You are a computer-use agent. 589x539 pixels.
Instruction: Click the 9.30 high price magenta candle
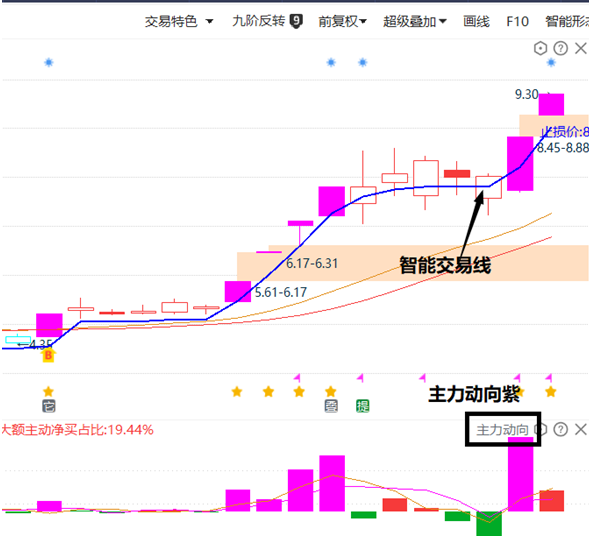(x=551, y=104)
